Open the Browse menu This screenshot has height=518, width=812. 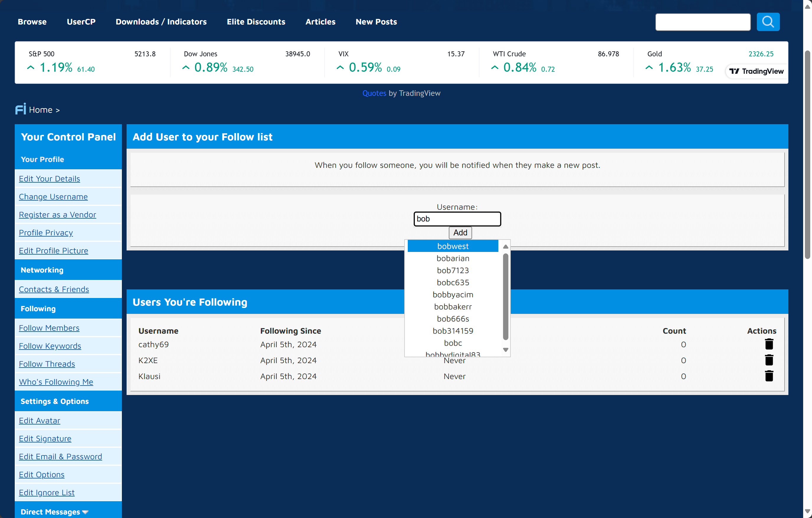click(x=32, y=22)
